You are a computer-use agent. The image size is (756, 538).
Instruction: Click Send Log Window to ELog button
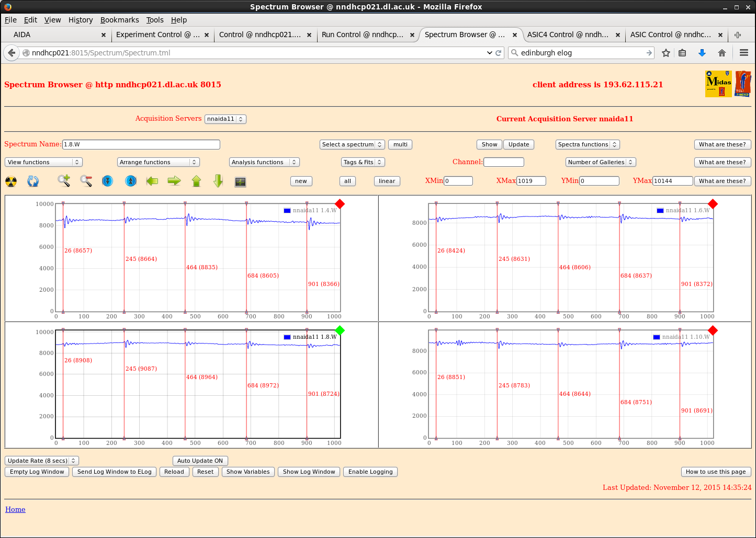(x=115, y=472)
